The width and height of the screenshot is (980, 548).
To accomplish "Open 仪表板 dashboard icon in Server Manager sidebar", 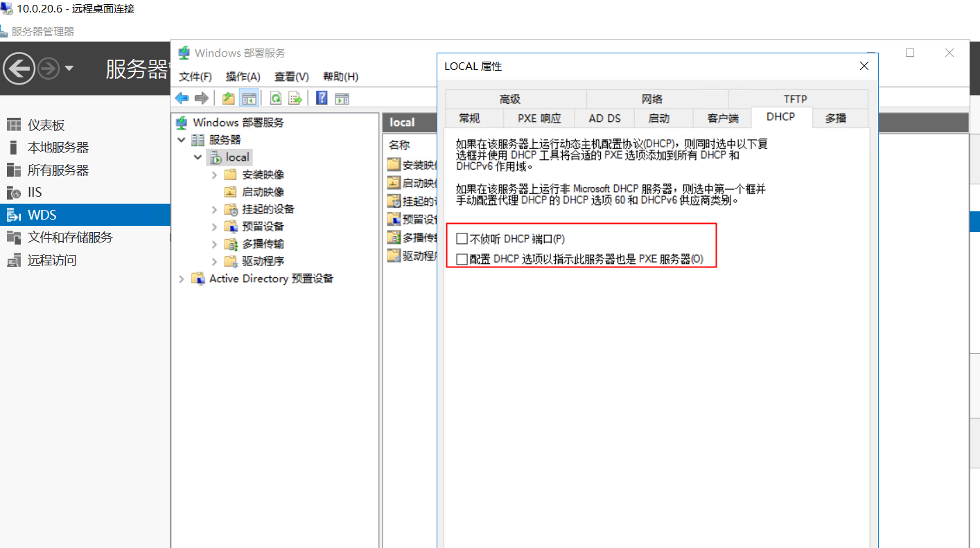I will 14,125.
